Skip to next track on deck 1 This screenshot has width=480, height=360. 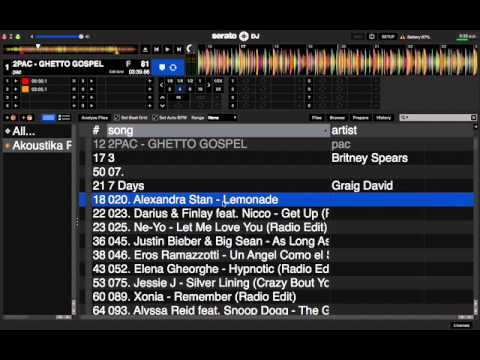[179, 49]
